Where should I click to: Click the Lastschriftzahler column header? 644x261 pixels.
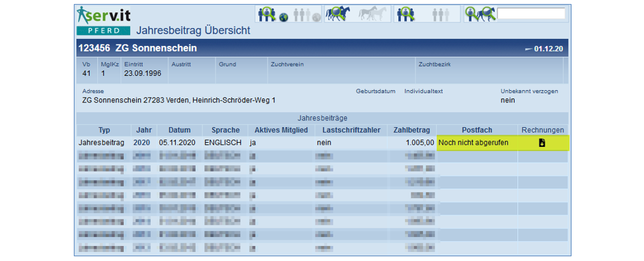point(352,130)
